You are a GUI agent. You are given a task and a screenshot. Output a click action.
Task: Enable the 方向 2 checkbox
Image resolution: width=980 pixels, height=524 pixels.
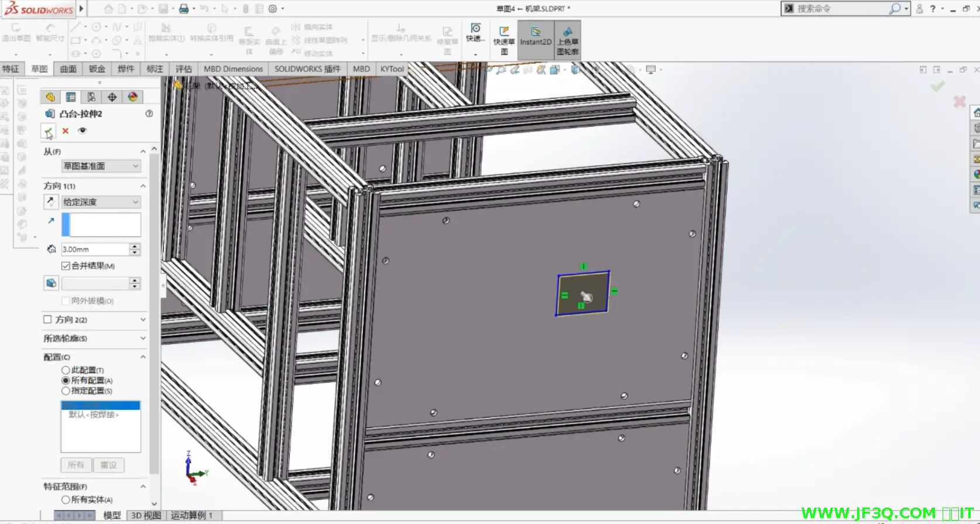pos(47,320)
